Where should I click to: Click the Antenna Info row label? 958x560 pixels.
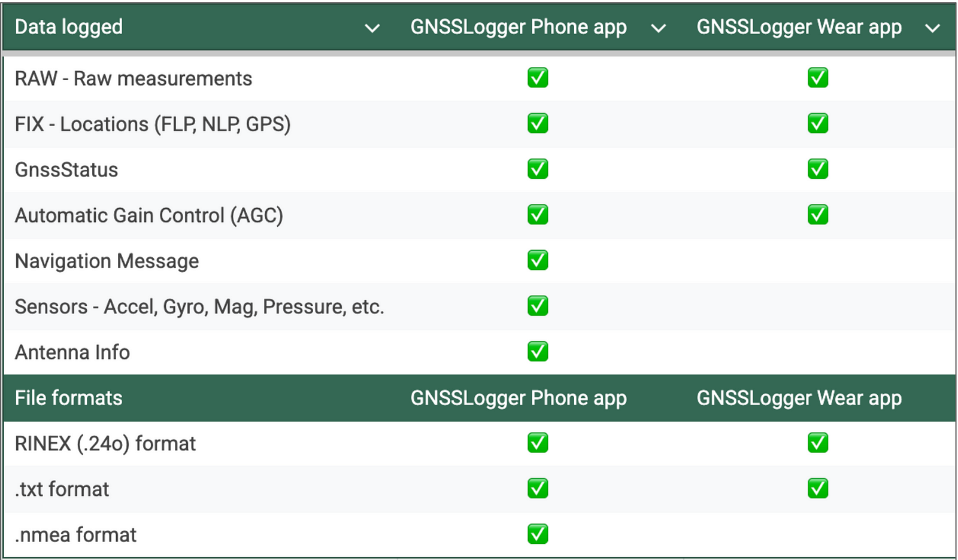[72, 352]
